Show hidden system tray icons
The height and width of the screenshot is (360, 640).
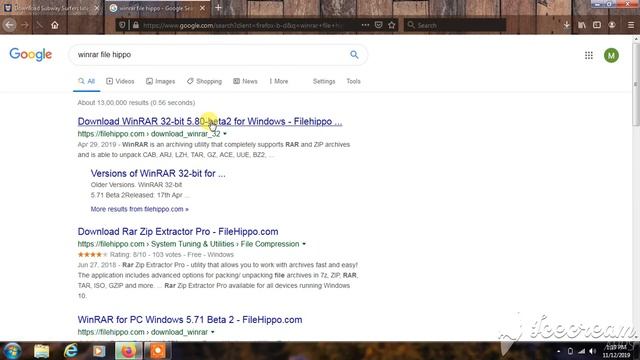click(x=559, y=351)
